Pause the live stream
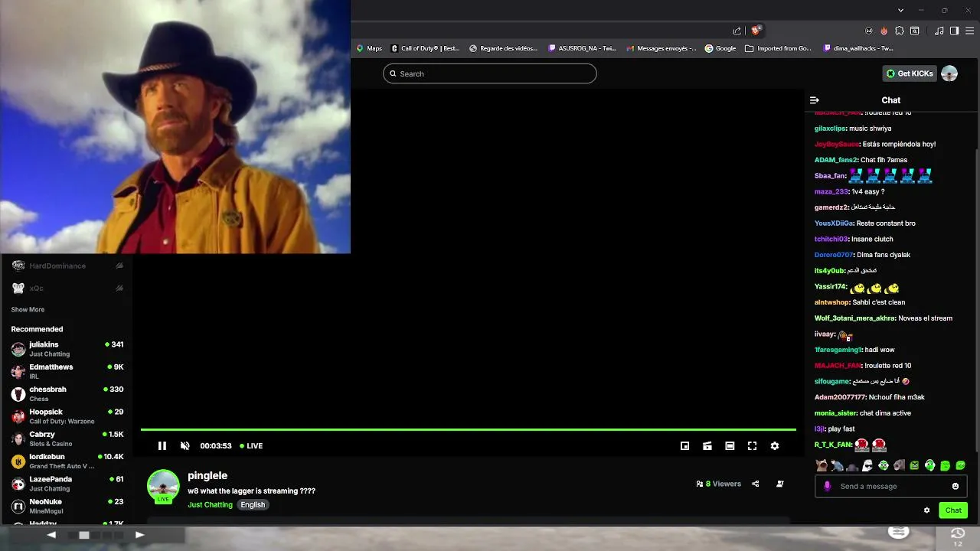980x551 pixels. 162,446
